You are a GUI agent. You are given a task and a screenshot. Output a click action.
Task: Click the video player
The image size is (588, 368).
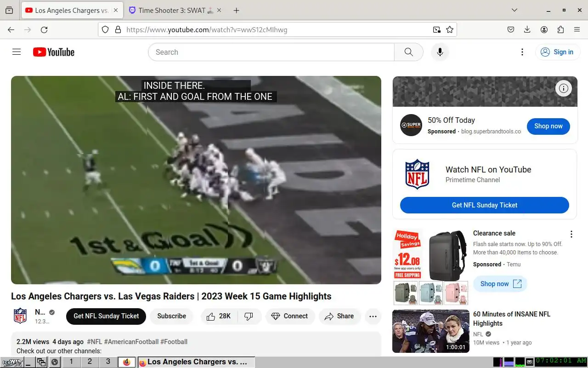point(196,180)
